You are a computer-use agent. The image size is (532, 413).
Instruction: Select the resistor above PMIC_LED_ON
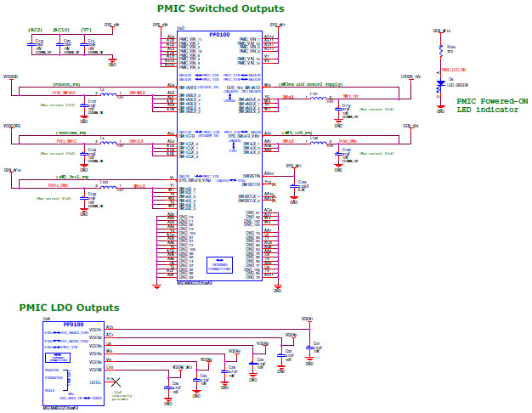tap(439, 49)
